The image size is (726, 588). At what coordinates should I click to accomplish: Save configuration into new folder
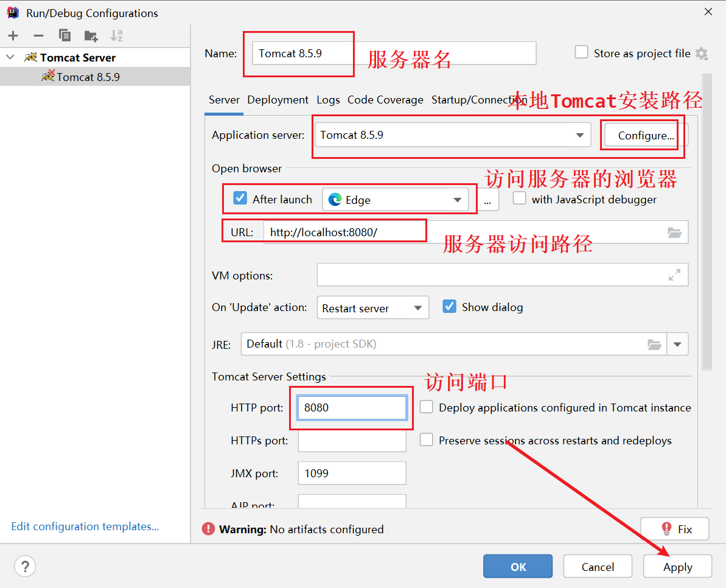click(x=91, y=35)
